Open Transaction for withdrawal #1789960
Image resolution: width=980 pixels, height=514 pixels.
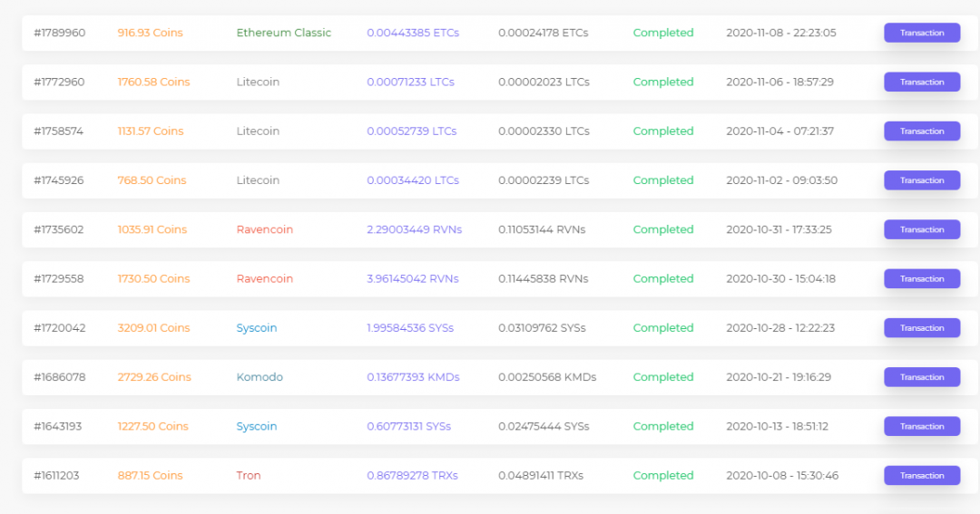click(x=922, y=33)
